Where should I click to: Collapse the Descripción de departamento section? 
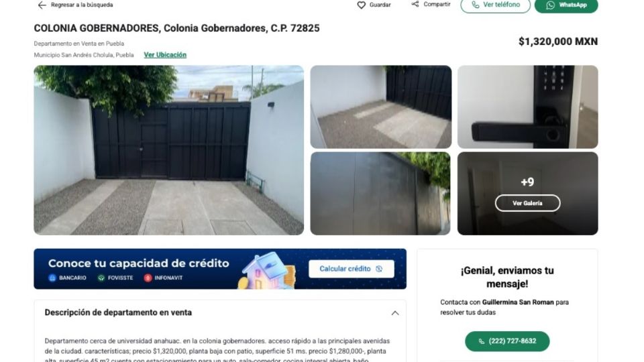coord(394,313)
